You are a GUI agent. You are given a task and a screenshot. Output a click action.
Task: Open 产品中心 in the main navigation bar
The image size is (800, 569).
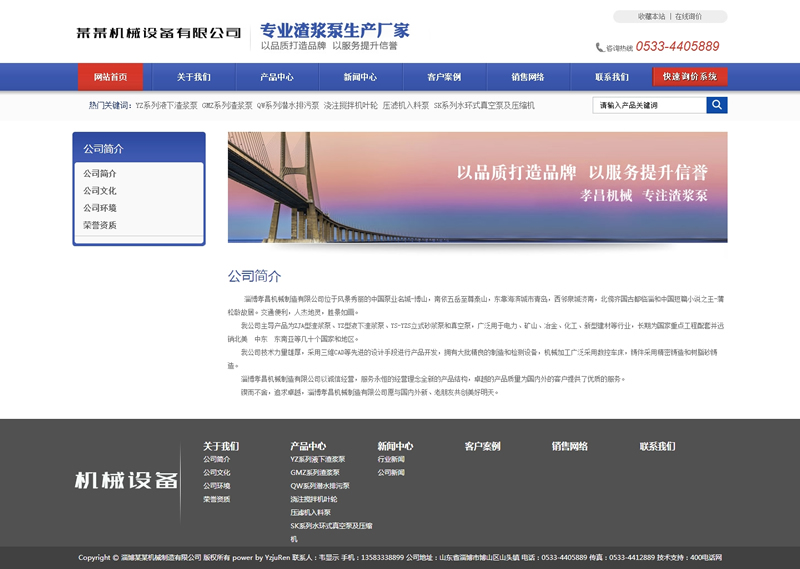(277, 77)
